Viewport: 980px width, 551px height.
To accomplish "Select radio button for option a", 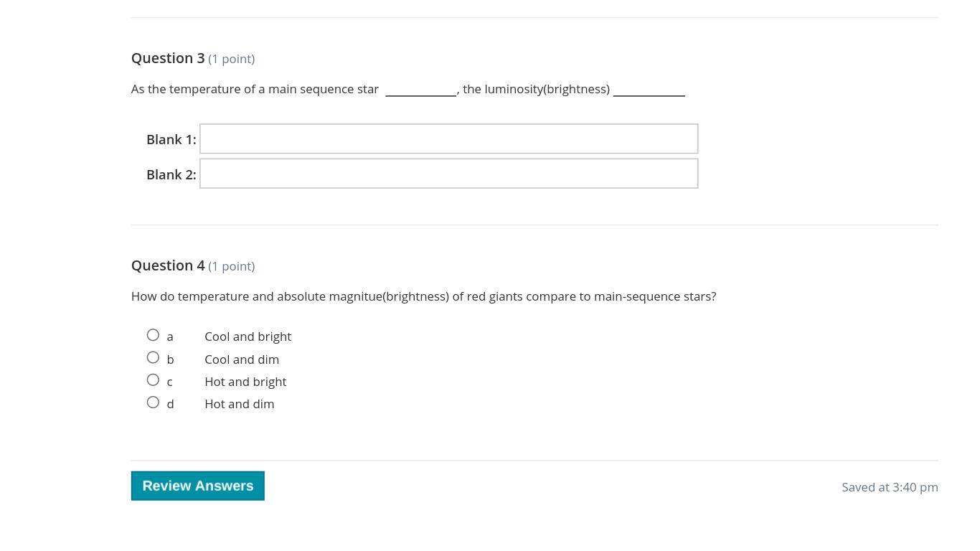I will point(153,335).
